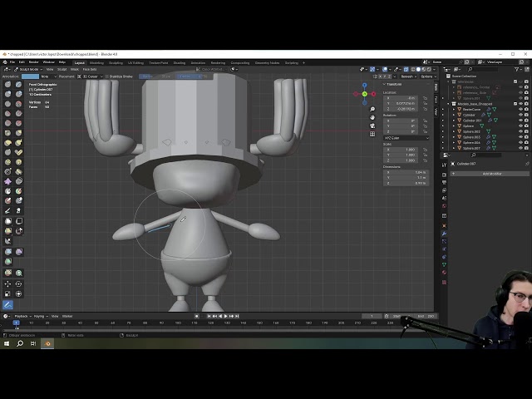Play the animation in timeline

tap(226, 316)
